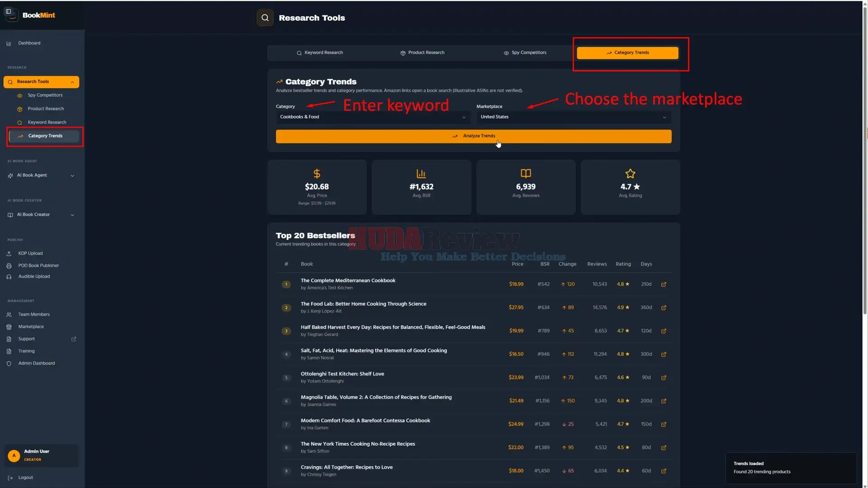Switch to the Spy Competitors tab
This screenshot has height=488, width=868.
coord(525,53)
